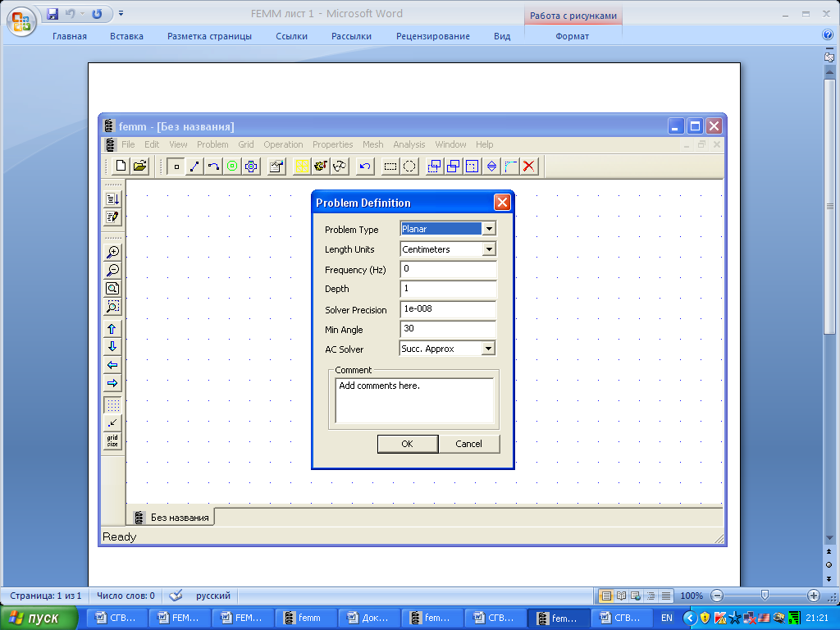Open the femm Properties menu
840x630 pixels.
click(333, 144)
